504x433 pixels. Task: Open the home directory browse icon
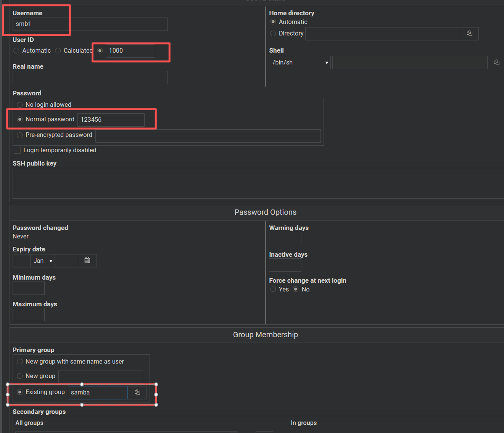pos(469,34)
